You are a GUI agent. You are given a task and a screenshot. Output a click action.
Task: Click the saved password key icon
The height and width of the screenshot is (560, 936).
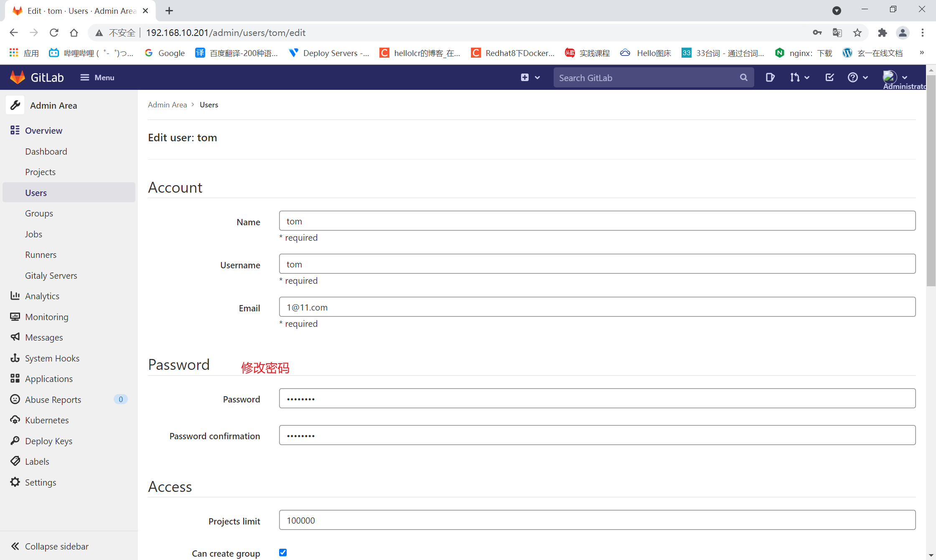[x=817, y=33]
